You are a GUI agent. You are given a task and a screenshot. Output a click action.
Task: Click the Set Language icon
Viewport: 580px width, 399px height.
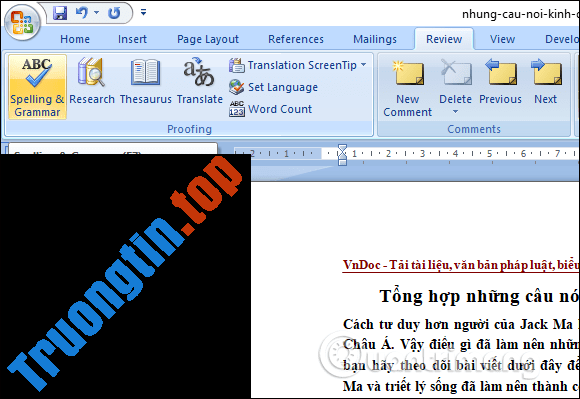click(237, 87)
